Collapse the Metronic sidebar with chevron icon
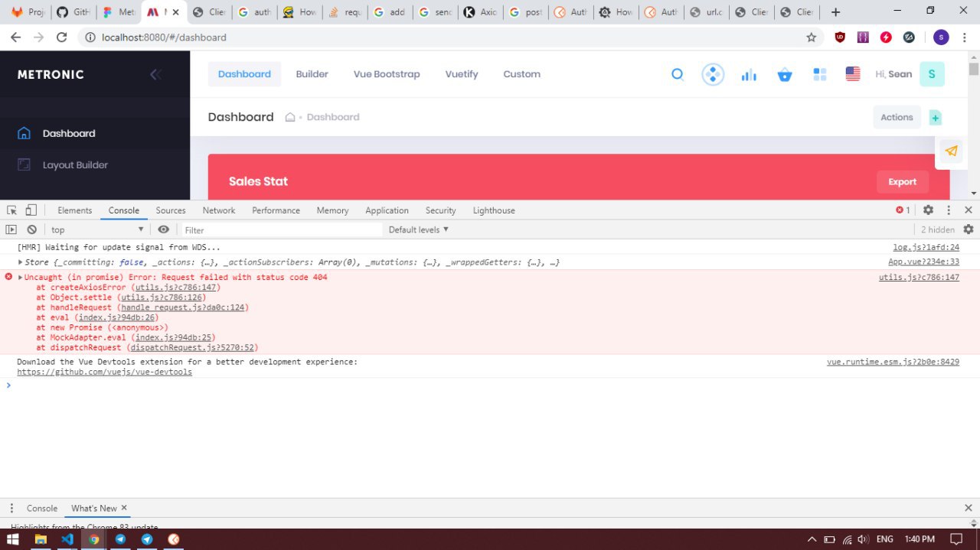 [x=155, y=74]
